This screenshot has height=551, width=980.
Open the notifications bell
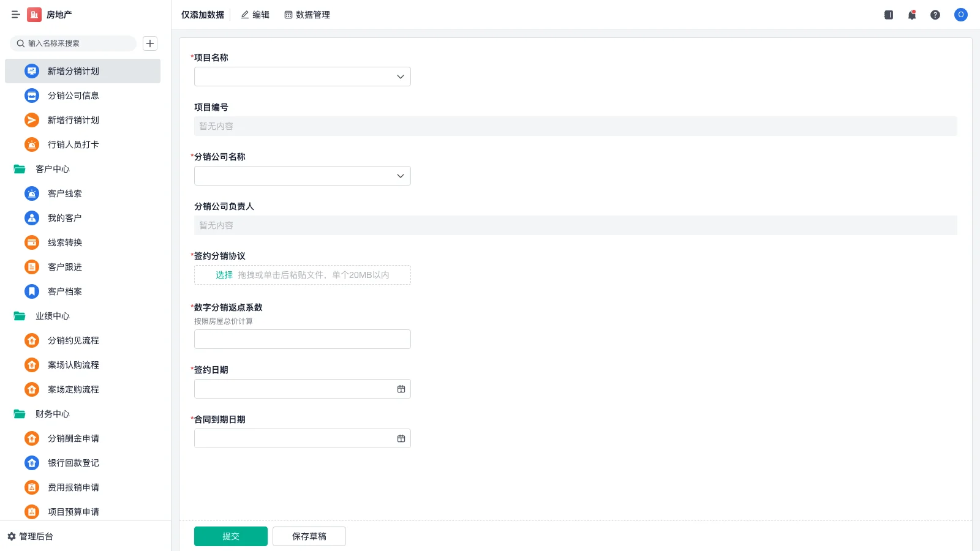[x=911, y=15]
